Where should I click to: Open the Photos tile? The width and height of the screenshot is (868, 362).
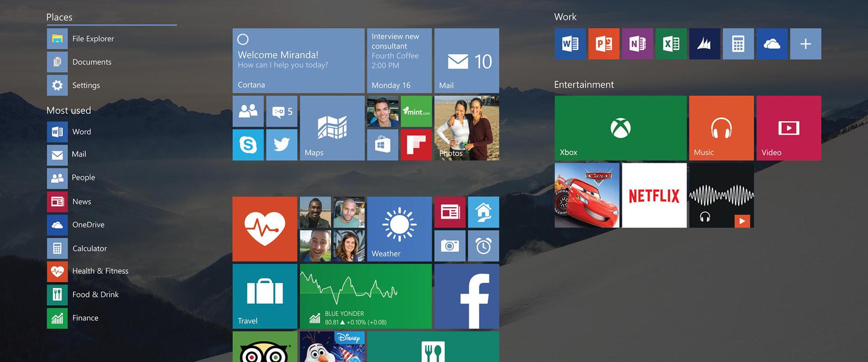pos(467,128)
